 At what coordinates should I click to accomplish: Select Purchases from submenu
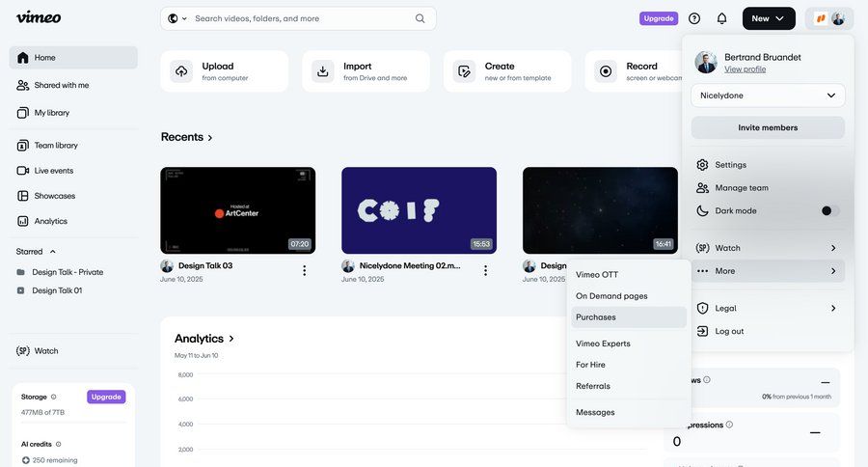click(x=628, y=317)
